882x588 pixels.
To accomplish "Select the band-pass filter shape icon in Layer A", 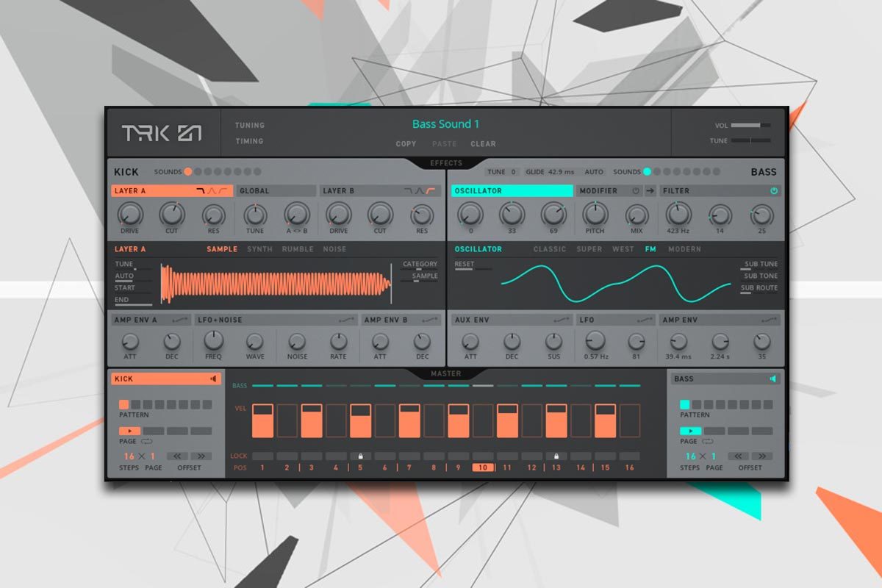I will coord(212,191).
